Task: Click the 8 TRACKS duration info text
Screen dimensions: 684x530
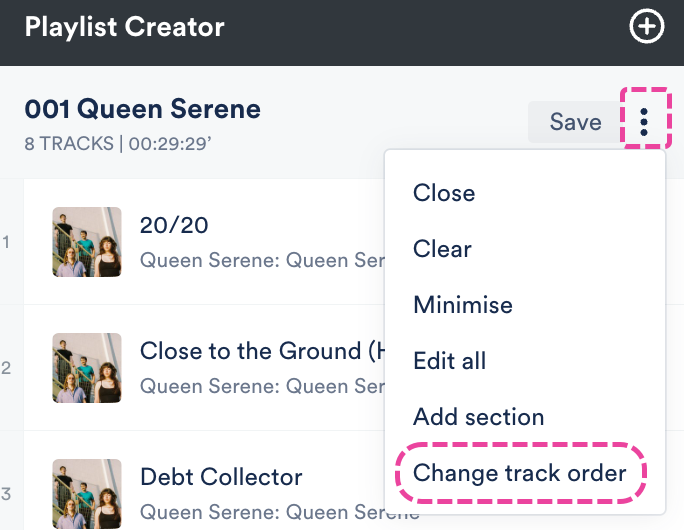Action: tap(119, 143)
